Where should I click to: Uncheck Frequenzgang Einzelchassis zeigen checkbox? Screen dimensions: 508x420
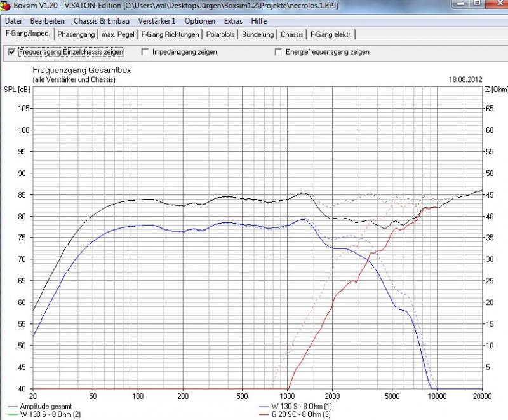(11, 52)
